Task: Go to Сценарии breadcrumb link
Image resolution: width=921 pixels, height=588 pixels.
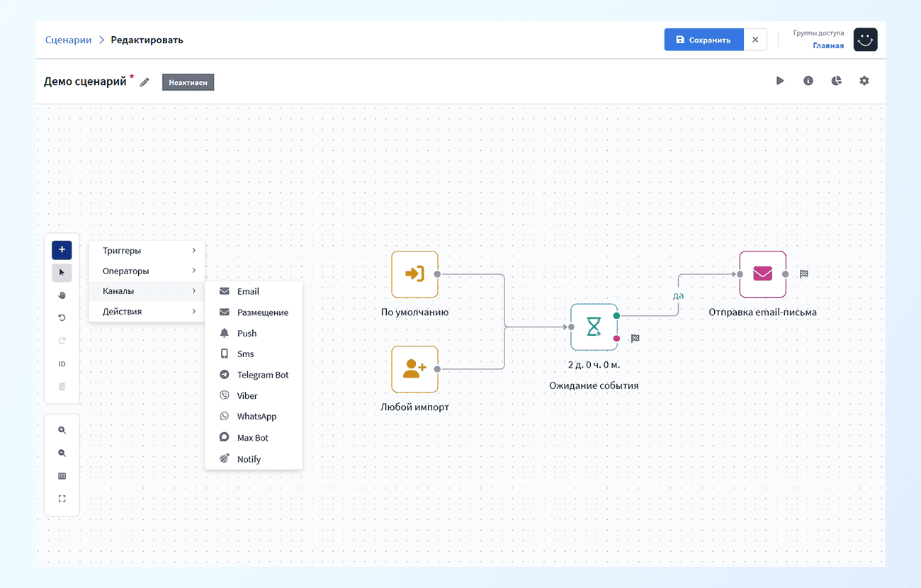Action: 68,40
